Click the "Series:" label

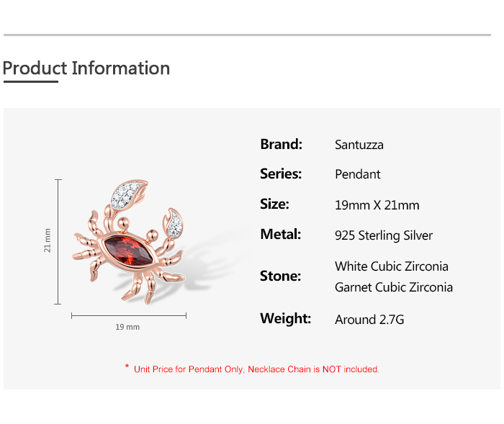[x=281, y=174]
